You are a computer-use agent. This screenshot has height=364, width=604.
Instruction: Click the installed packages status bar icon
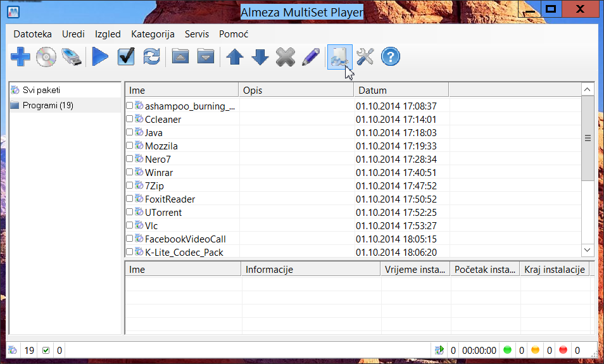(x=439, y=350)
